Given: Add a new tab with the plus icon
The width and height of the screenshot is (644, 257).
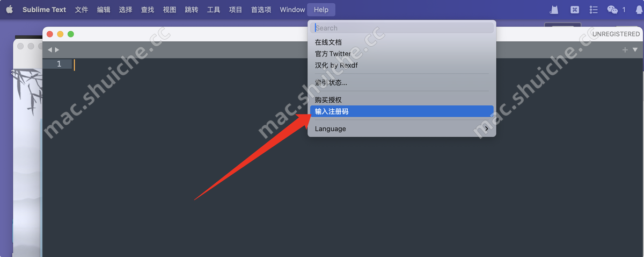Looking at the screenshot, I should [x=625, y=49].
